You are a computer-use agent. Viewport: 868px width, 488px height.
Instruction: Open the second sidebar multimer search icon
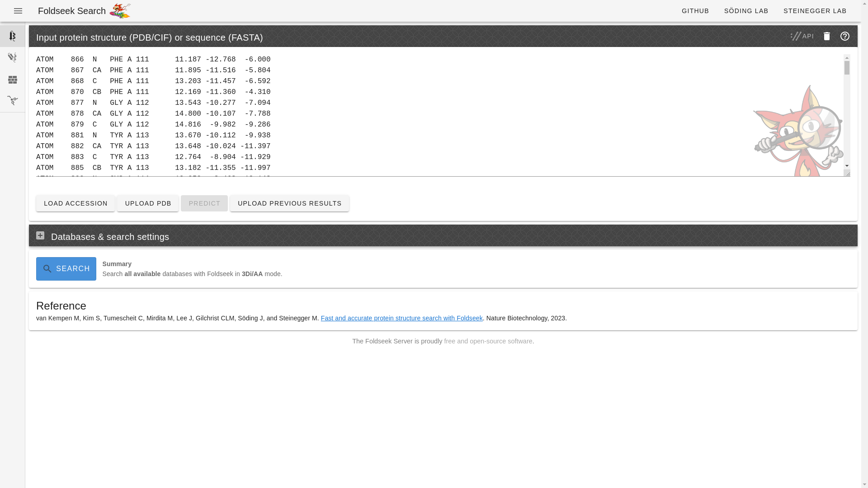(x=13, y=57)
